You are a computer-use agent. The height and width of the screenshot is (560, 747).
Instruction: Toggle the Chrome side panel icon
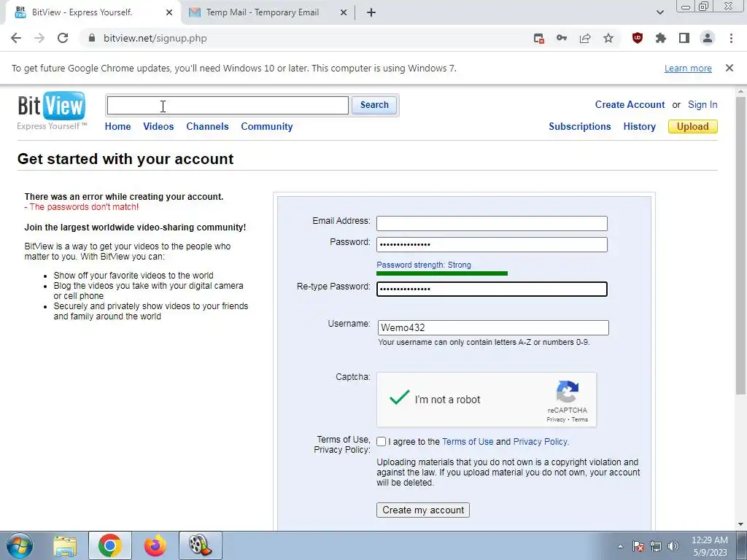click(684, 38)
